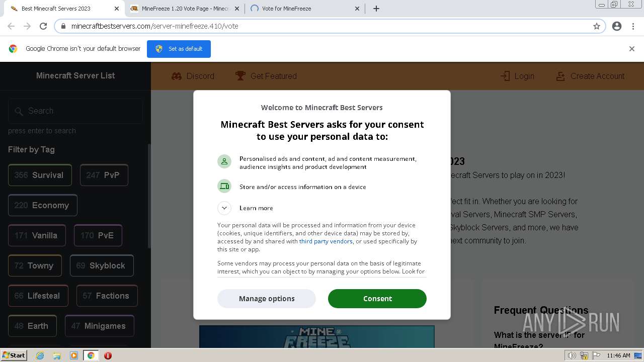Click the address bar URL
644x362 pixels.
pos(155,26)
